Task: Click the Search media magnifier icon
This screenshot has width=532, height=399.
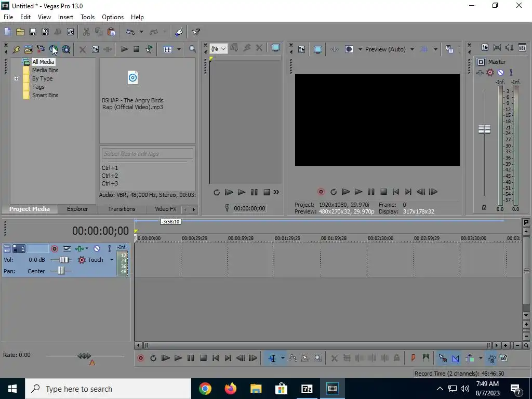Action: (192, 49)
